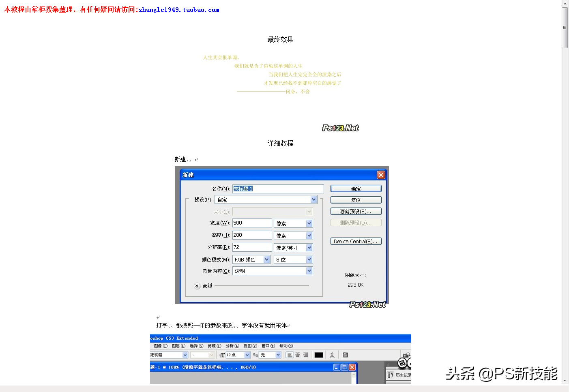Open the 图像(I) menu
The width and height of the screenshot is (569, 392).
[161, 346]
